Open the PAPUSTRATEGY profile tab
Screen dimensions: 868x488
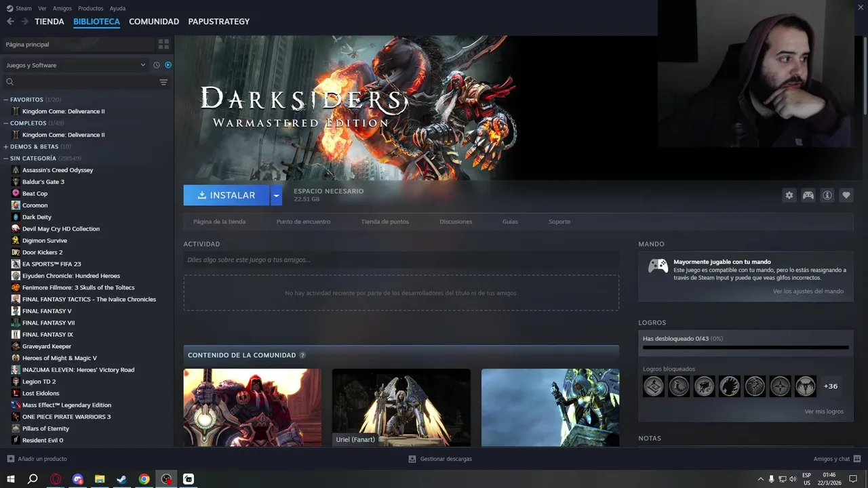219,22
